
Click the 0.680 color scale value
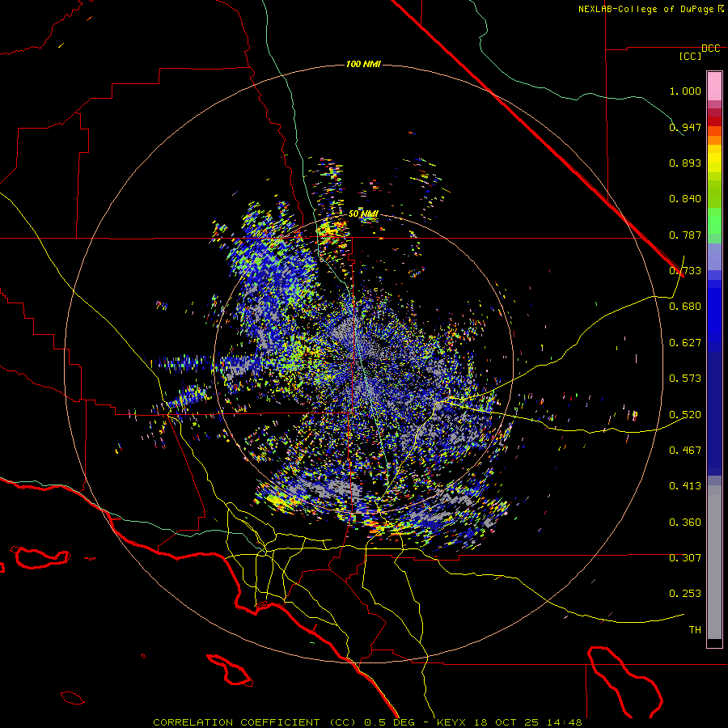tap(685, 307)
